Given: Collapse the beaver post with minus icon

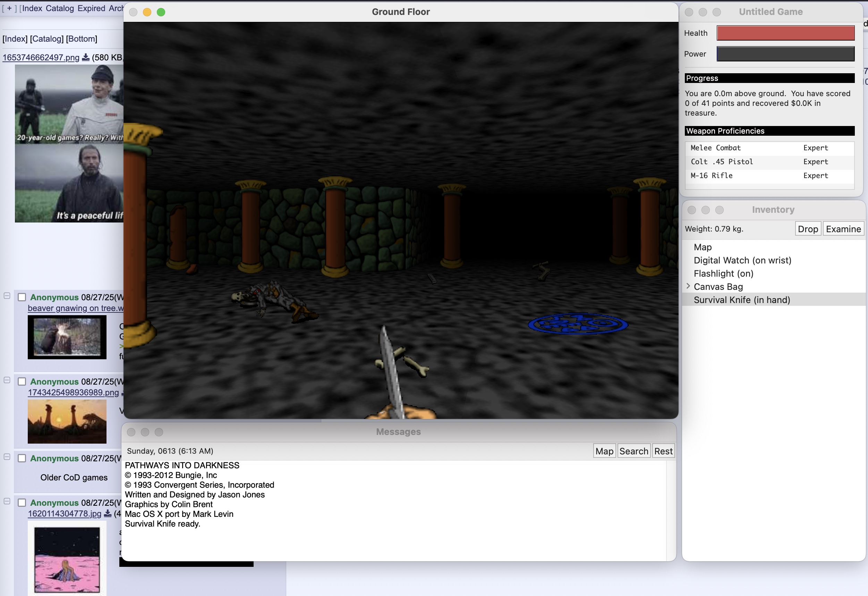Looking at the screenshot, I should click(7, 296).
